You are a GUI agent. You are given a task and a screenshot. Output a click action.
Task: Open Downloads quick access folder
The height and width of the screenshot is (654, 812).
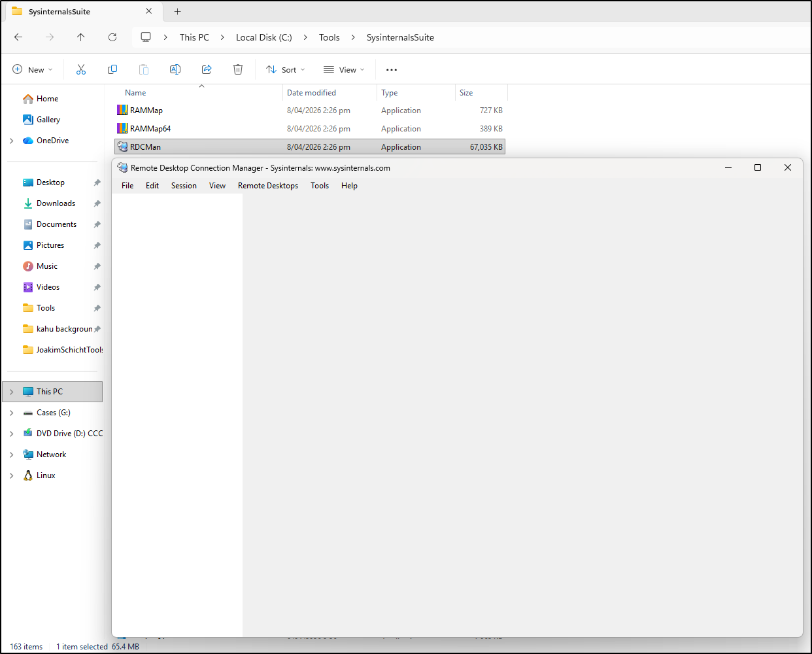coord(56,203)
